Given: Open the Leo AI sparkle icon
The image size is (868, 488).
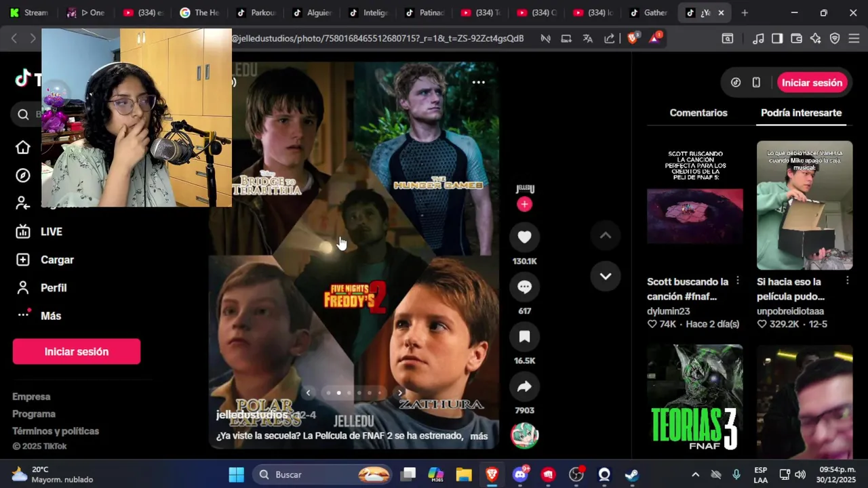Looking at the screenshot, I should click(x=816, y=39).
